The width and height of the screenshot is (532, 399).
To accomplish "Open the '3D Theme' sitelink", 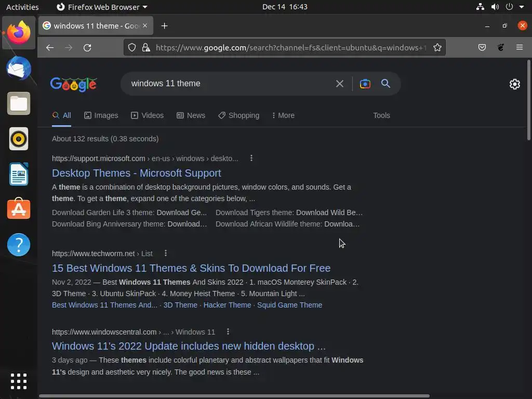I will [x=180, y=305].
